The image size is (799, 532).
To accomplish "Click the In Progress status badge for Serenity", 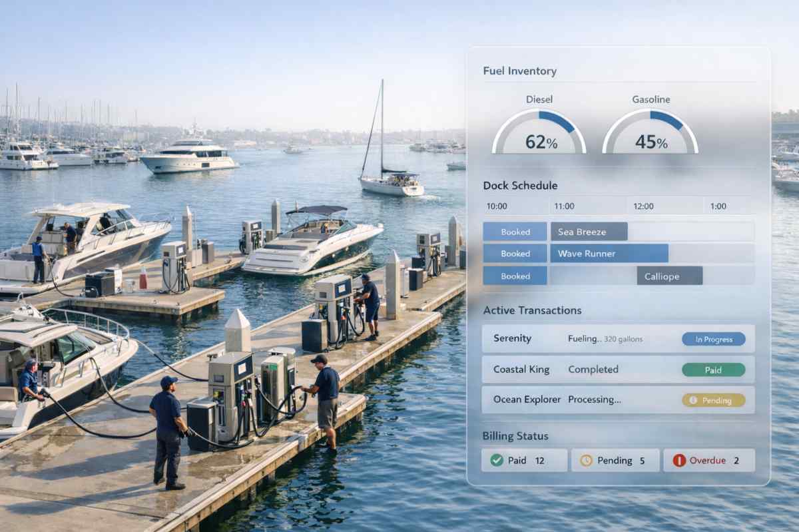I will [713, 339].
